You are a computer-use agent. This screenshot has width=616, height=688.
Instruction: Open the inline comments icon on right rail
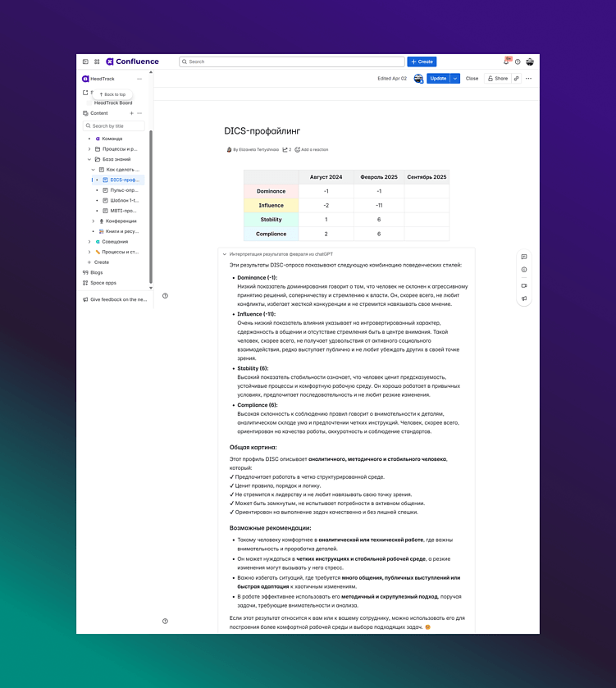524,257
